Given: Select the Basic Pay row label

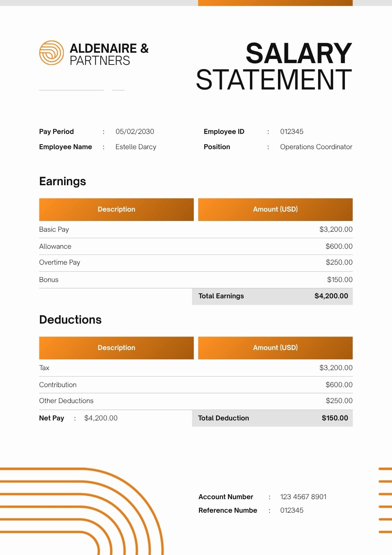Looking at the screenshot, I should point(54,229).
